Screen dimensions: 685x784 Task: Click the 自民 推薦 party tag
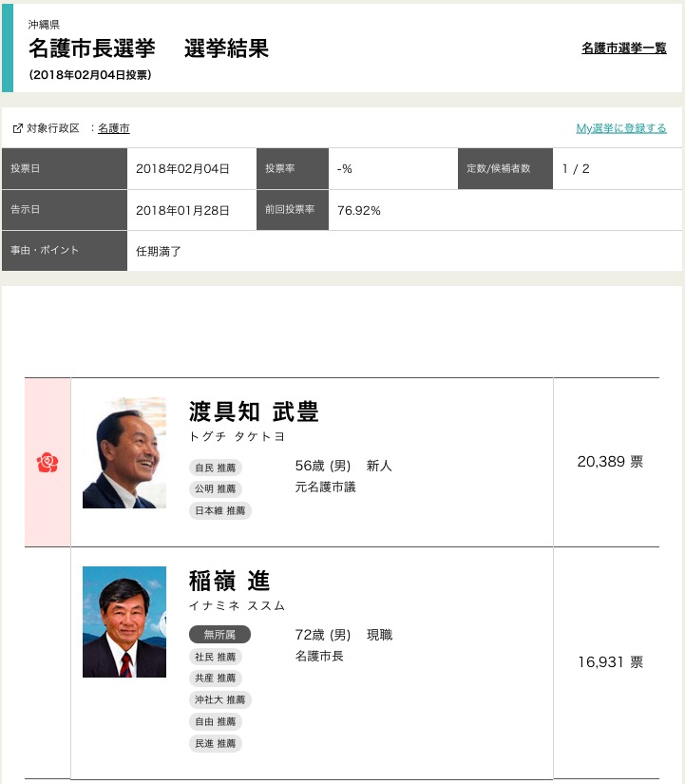point(216,468)
